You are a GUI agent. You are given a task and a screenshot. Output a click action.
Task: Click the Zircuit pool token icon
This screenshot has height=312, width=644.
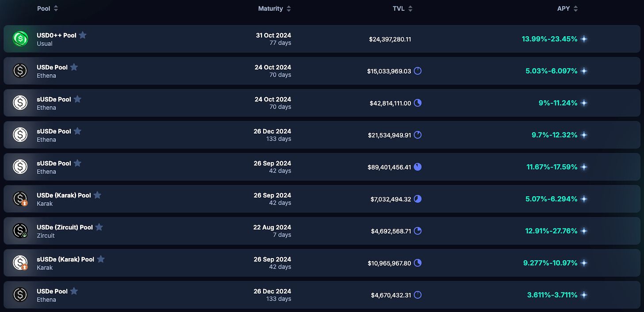(20, 231)
